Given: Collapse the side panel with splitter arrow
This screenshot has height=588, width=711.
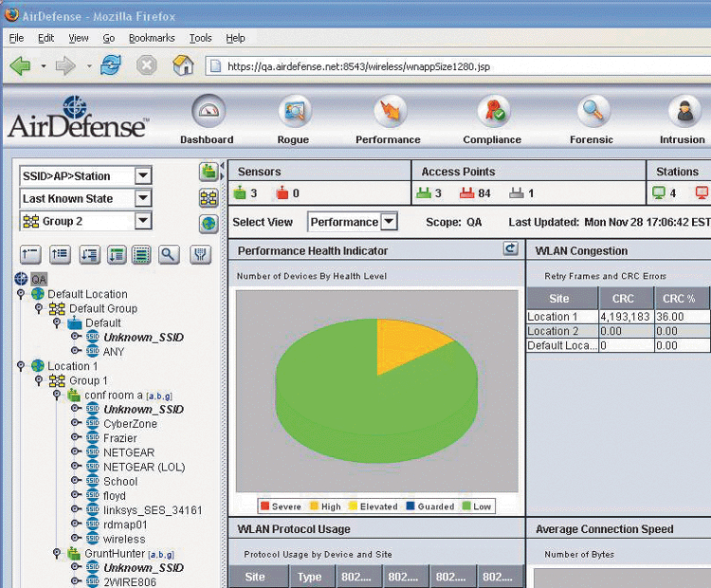Looking at the screenshot, I should click(222, 166).
